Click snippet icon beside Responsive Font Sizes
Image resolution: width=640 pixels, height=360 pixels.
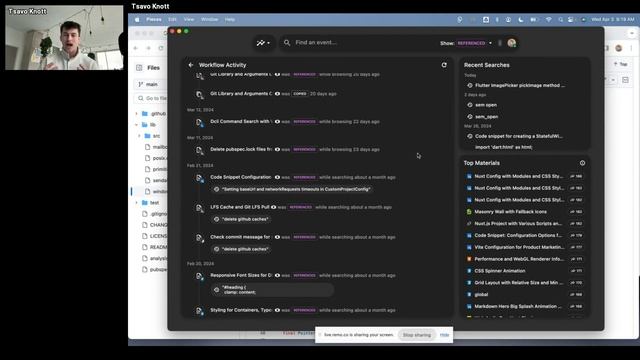coord(199,276)
